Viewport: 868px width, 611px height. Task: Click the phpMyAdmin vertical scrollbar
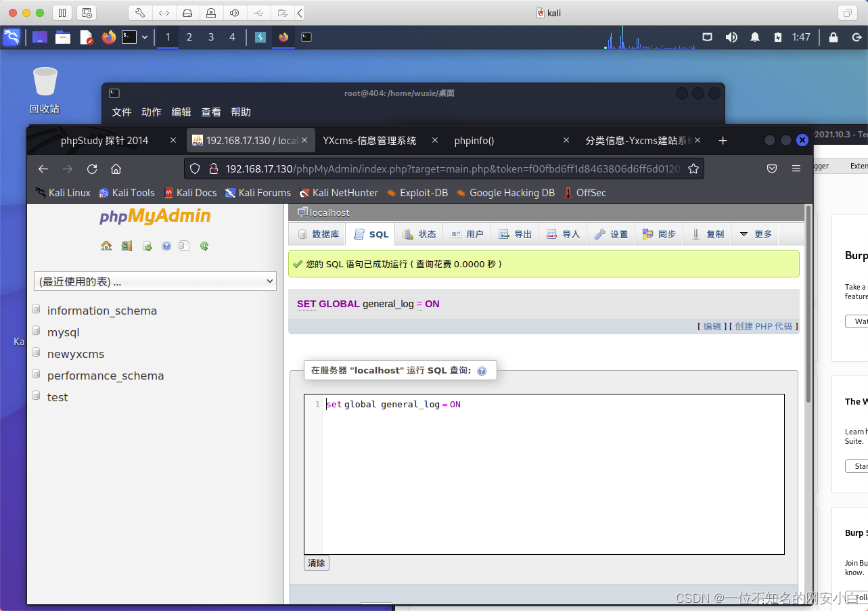[808, 304]
